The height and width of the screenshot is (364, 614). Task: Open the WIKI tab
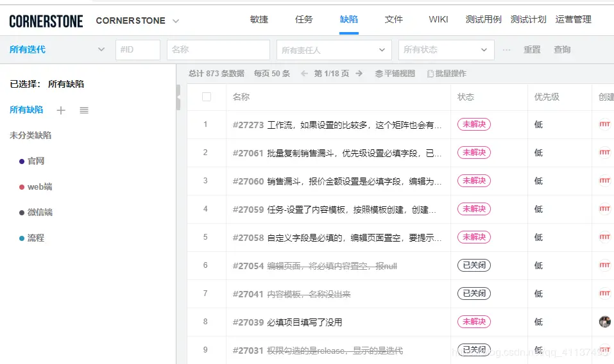(438, 20)
